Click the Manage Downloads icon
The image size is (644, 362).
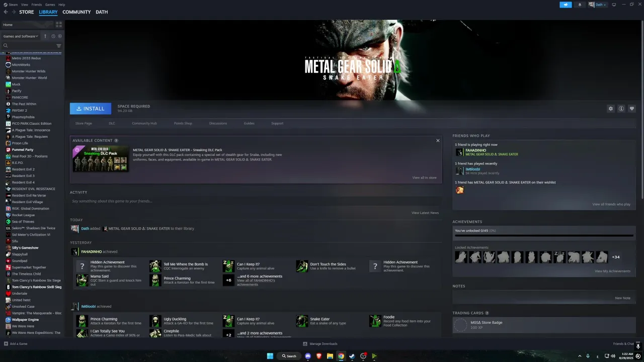point(305,344)
